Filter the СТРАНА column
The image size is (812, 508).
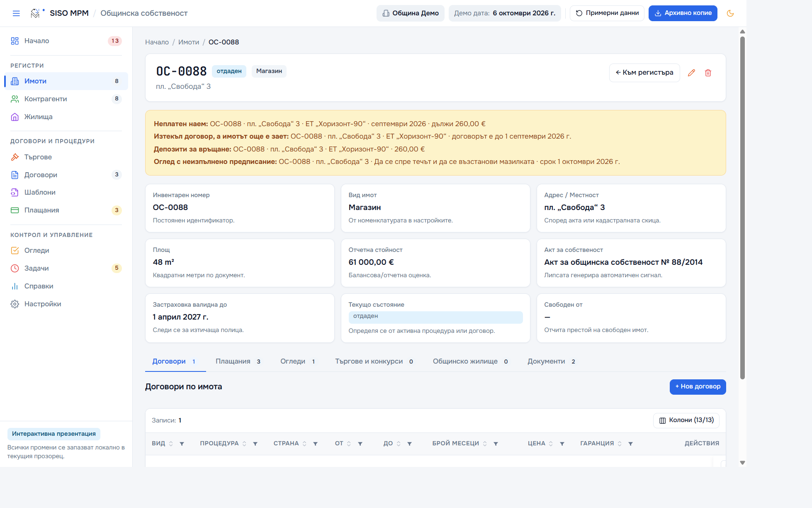tap(315, 444)
